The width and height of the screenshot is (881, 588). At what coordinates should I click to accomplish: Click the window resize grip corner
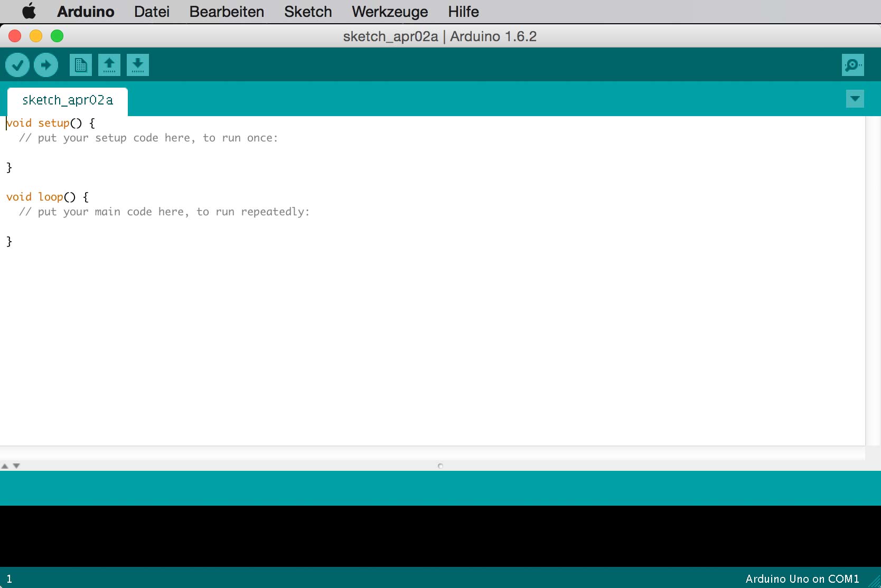coord(875,582)
